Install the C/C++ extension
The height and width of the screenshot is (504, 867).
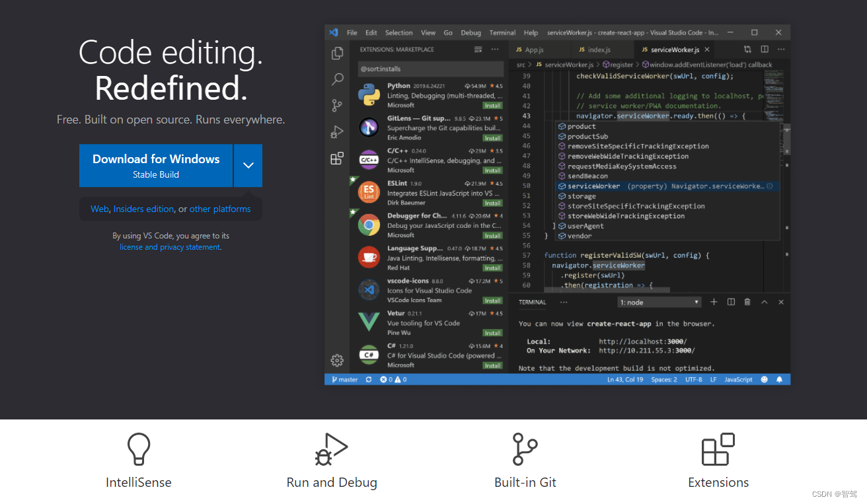492,170
